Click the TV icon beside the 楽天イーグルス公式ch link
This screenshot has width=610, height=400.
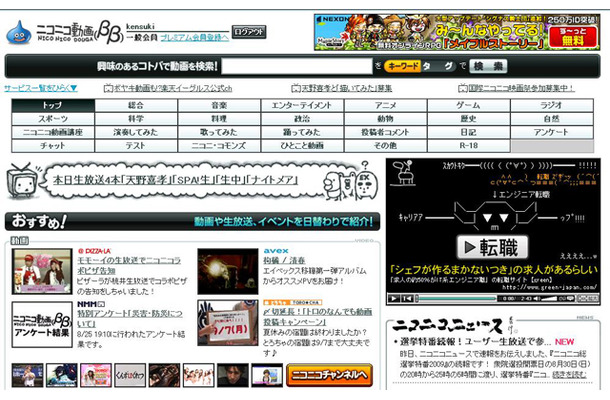click(x=108, y=88)
